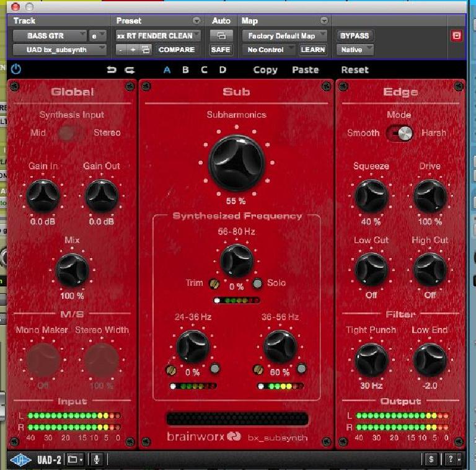
Task: Open the Native format dropdown
Action: pyautogui.click(x=355, y=50)
